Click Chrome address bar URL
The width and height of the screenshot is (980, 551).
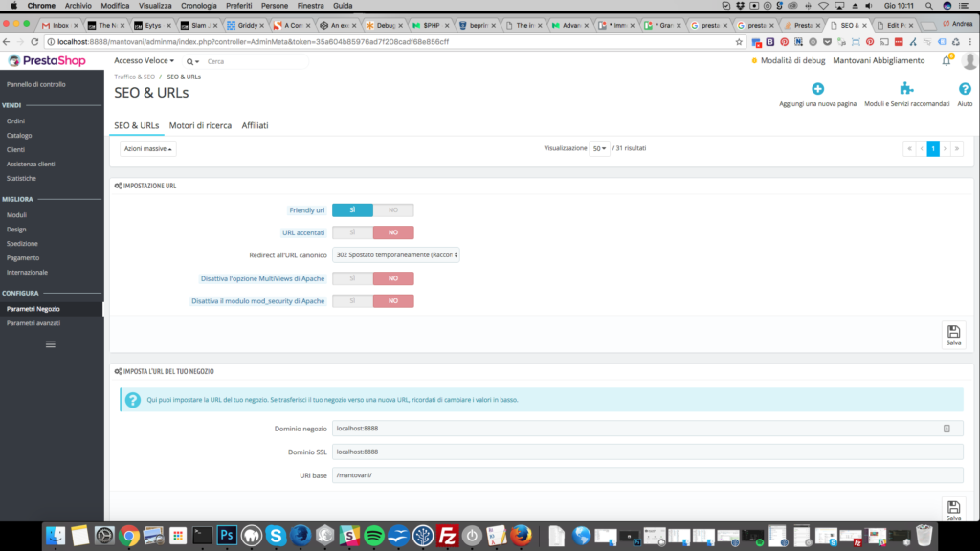tap(253, 42)
